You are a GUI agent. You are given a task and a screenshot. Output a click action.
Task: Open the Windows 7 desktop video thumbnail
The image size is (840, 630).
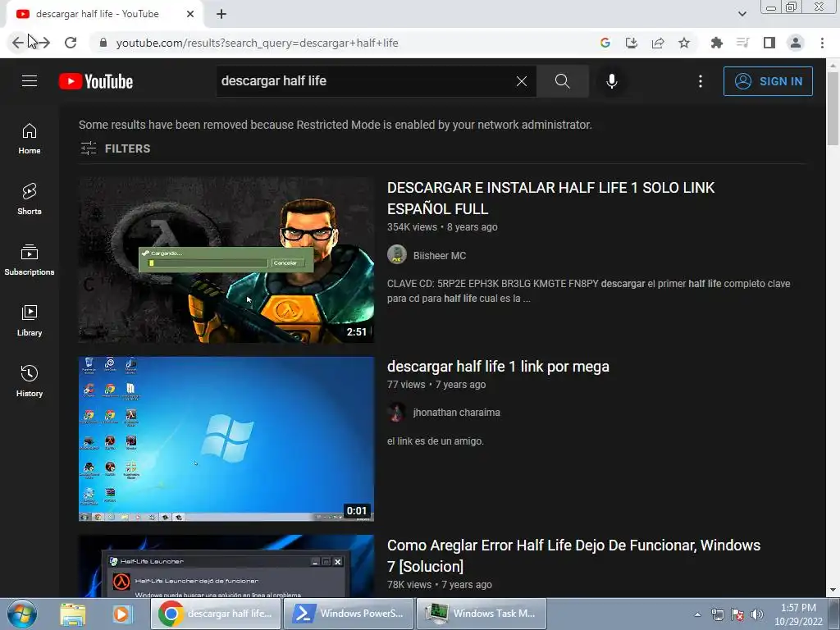coord(226,439)
